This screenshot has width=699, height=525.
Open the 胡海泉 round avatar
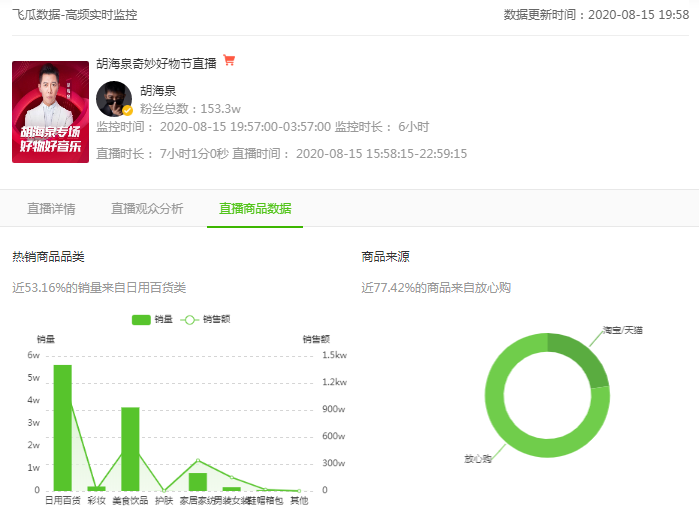click(x=114, y=99)
